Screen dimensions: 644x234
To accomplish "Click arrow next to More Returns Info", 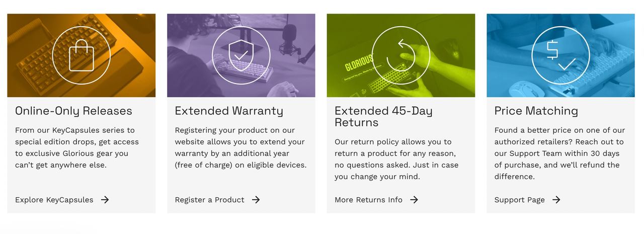I will pyautogui.click(x=414, y=200).
